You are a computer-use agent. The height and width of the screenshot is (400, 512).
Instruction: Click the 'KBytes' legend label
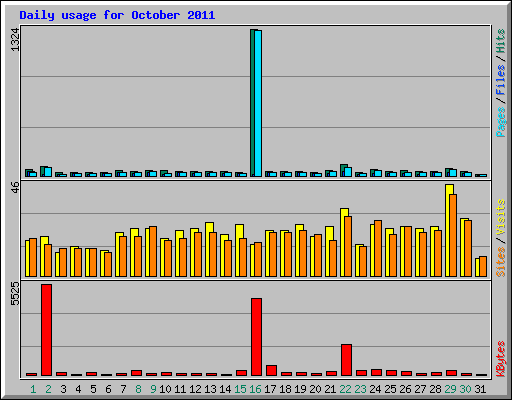(500, 359)
